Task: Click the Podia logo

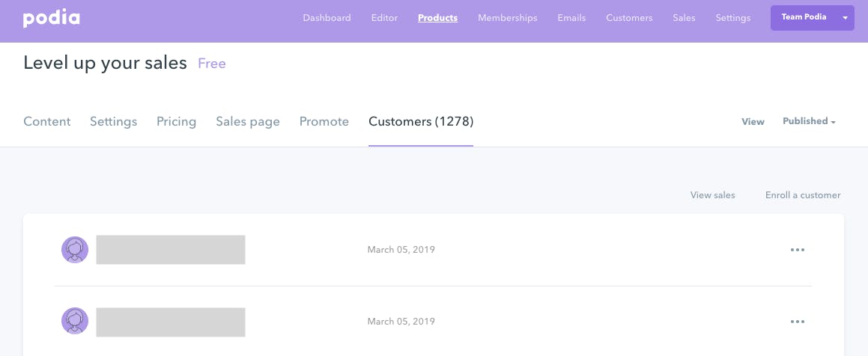Action: point(52,18)
